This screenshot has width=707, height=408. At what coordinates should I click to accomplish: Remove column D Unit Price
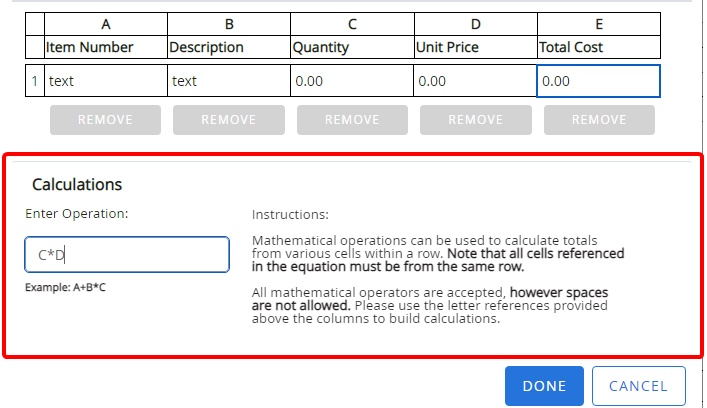[475, 120]
